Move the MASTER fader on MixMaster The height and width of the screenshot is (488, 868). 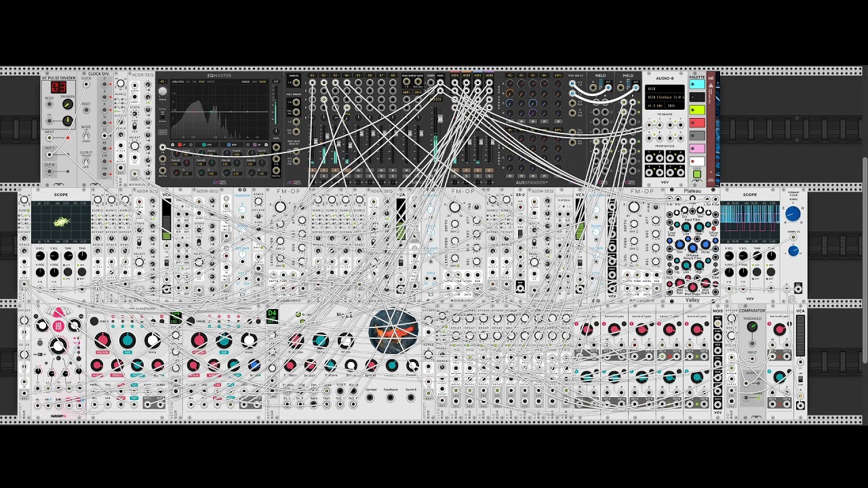point(440,119)
